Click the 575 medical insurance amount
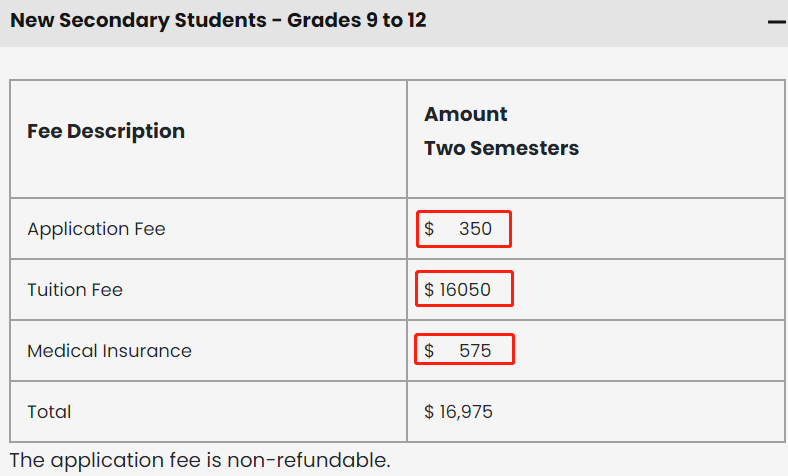Screen dimensions: 788x476 pos(475,351)
